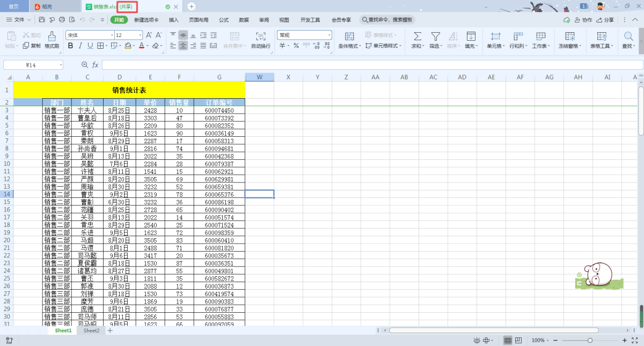This screenshot has width=644, height=346.
Task: Click the Find (查找) magnifier icon
Action: tap(627, 36)
